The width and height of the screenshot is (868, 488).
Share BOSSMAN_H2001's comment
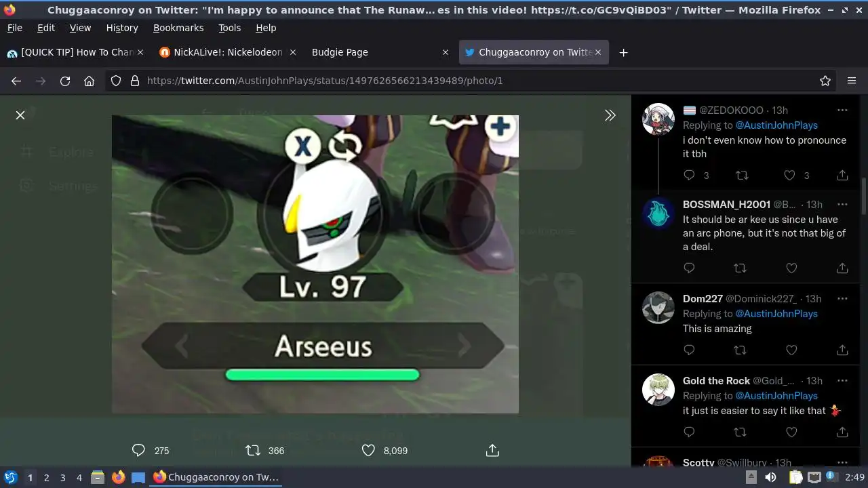pos(842,268)
